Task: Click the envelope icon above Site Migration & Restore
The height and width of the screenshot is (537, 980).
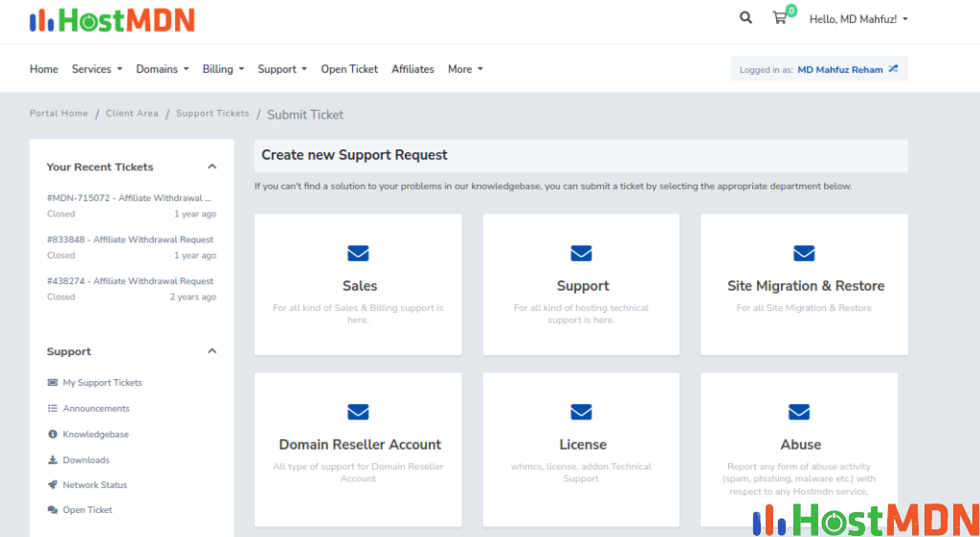Action: pos(804,254)
